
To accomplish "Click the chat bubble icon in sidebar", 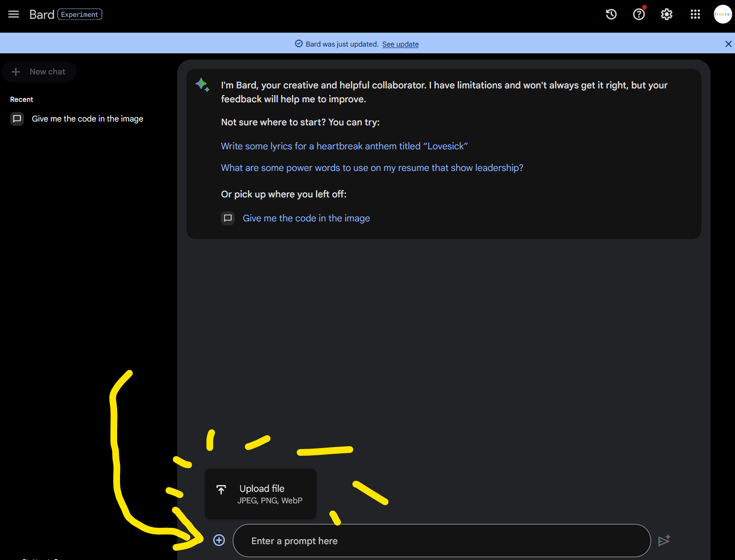I will click(17, 119).
